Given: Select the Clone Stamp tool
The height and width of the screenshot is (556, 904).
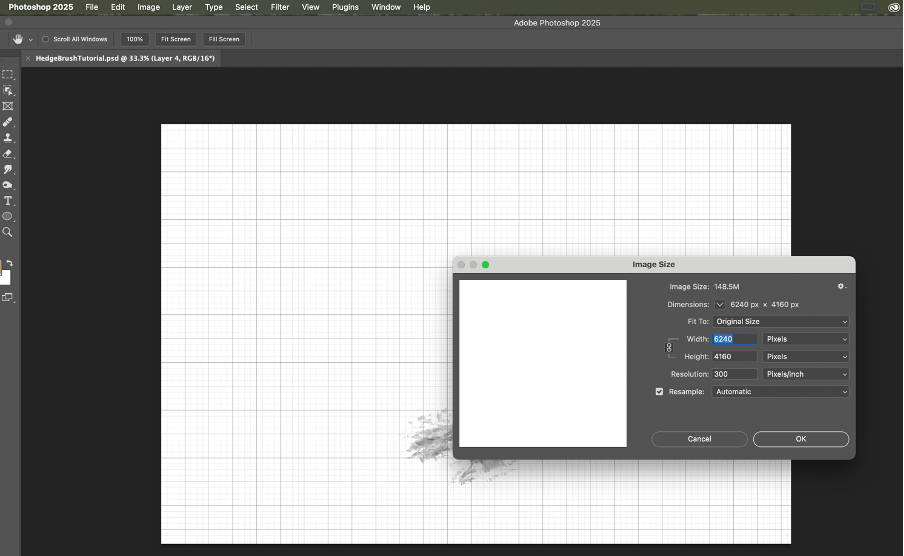Looking at the screenshot, I should 8,138.
